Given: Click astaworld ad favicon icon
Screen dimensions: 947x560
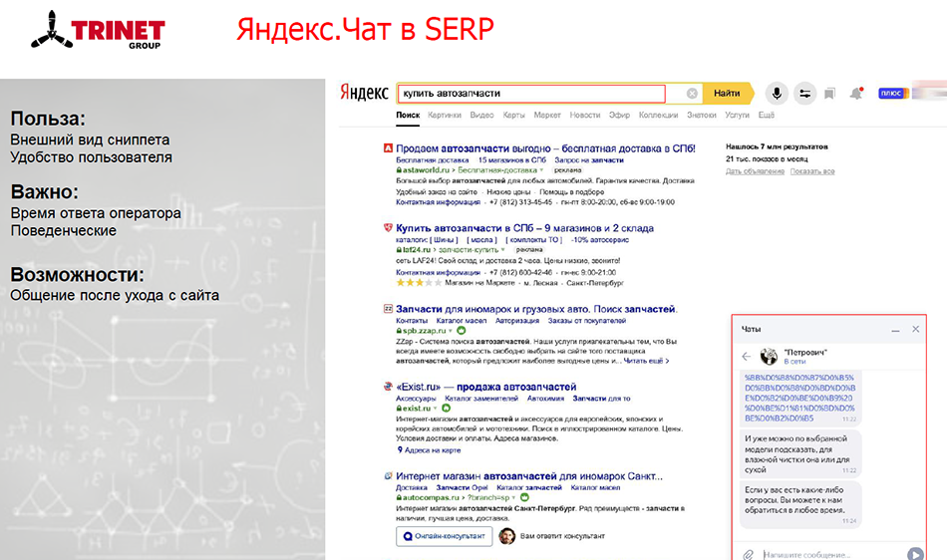Looking at the screenshot, I should [388, 147].
